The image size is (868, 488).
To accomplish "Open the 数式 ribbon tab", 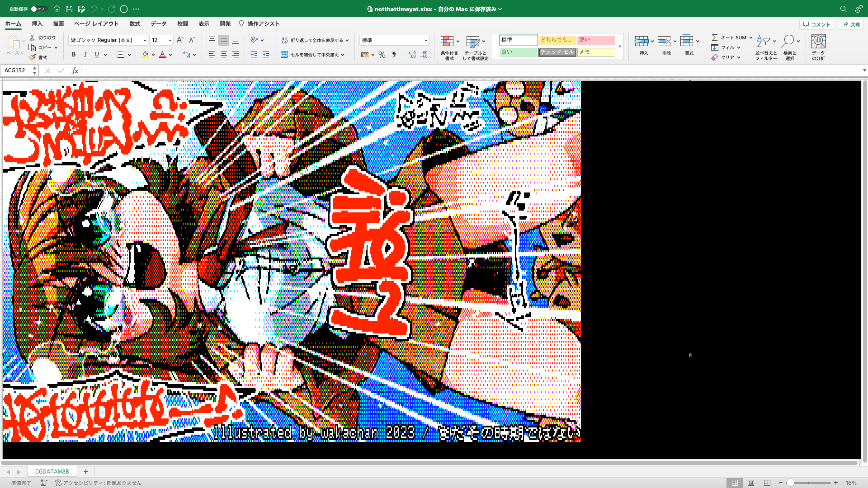I will 135,24.
